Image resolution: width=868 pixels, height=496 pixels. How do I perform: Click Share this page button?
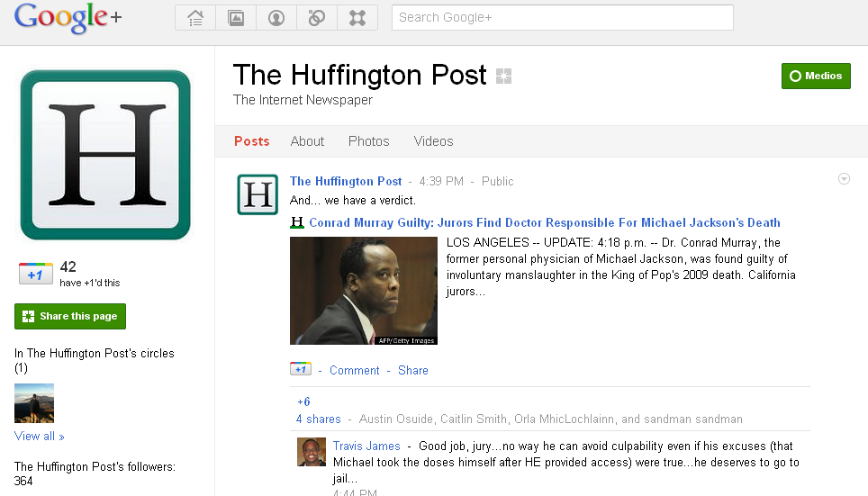tap(70, 316)
